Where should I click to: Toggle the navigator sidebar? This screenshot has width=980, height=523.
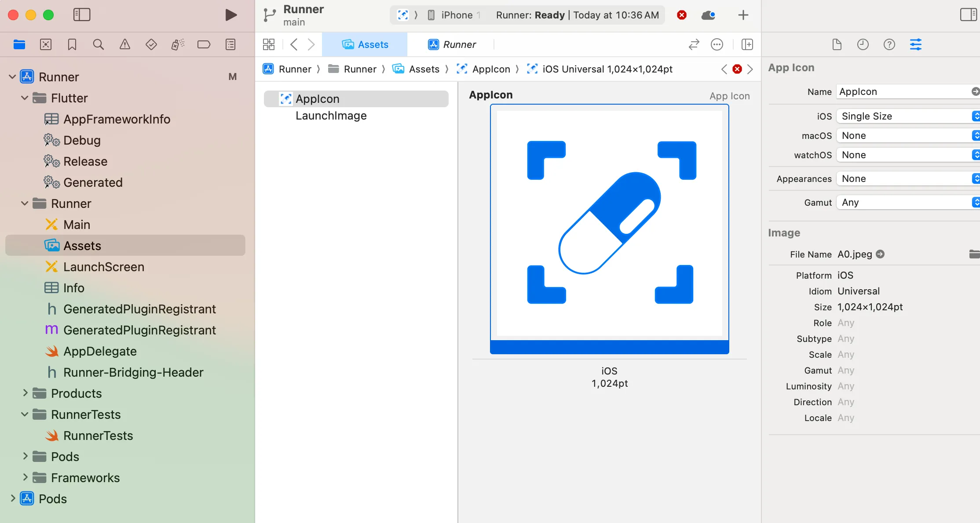tap(82, 15)
